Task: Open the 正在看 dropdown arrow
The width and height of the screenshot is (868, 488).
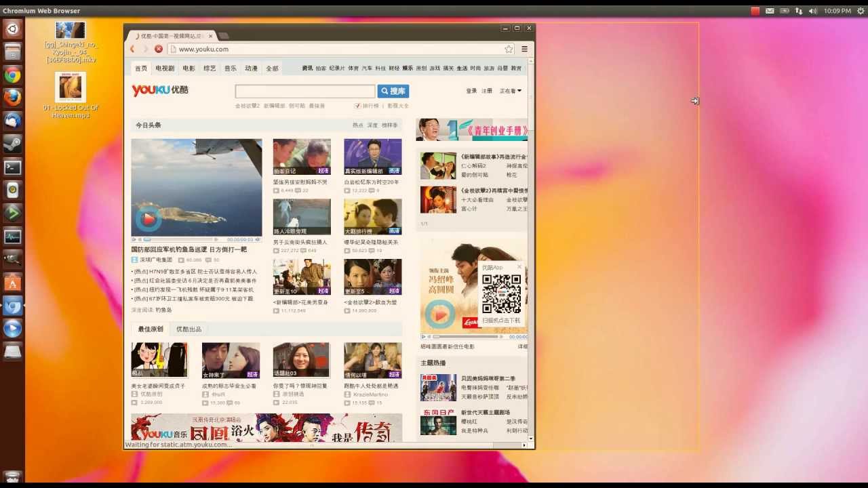Action: click(519, 91)
